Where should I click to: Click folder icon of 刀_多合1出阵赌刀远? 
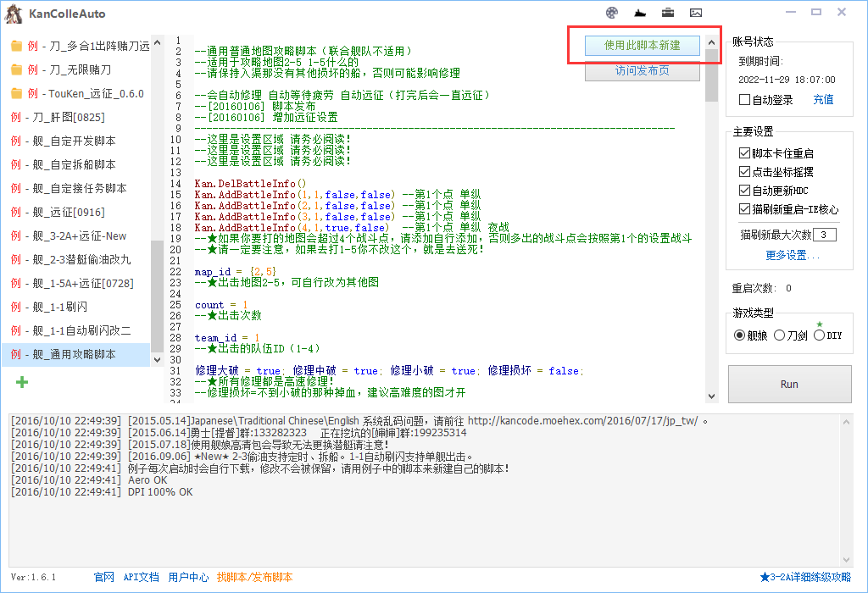coord(17,46)
